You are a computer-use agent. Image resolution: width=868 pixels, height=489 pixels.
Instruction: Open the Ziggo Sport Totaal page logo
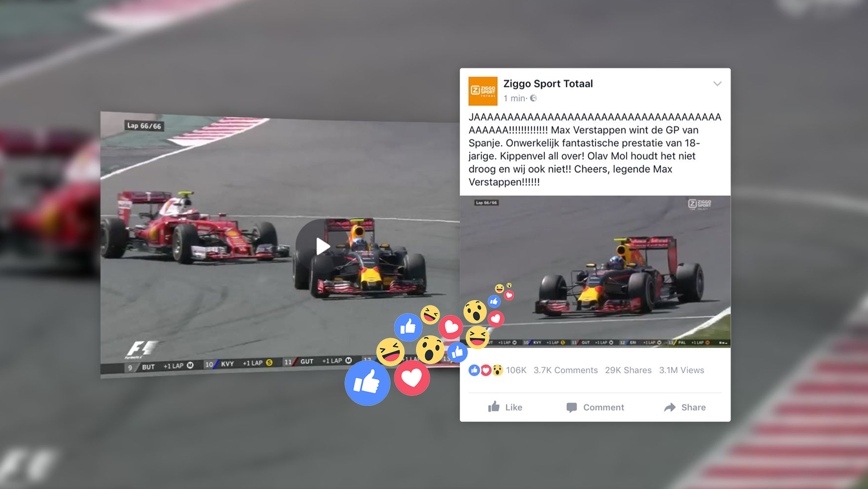(x=483, y=91)
